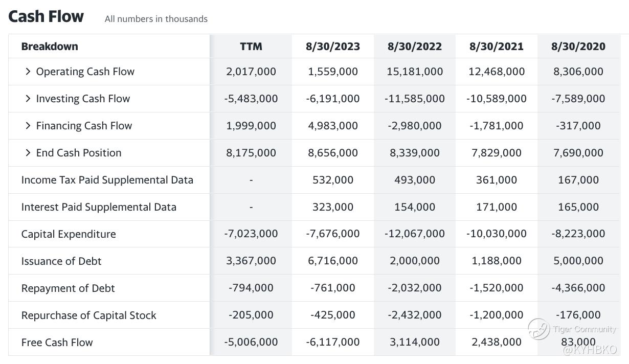Select Investing Cash Flow value -11,585,000
This screenshot has width=629, height=364.
pyautogui.click(x=415, y=99)
